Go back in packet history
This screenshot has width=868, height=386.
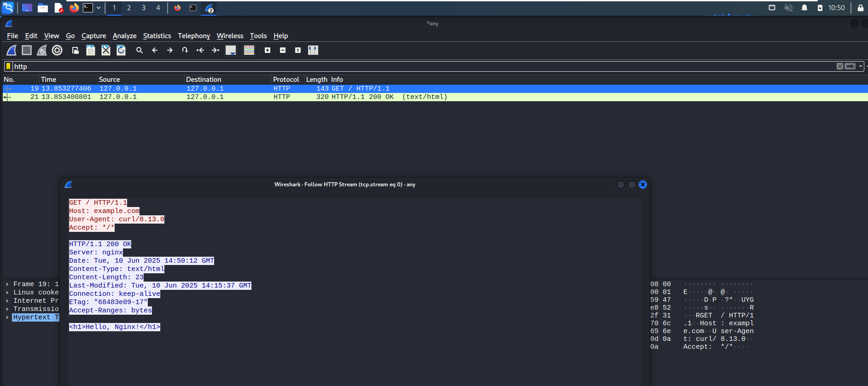point(155,50)
